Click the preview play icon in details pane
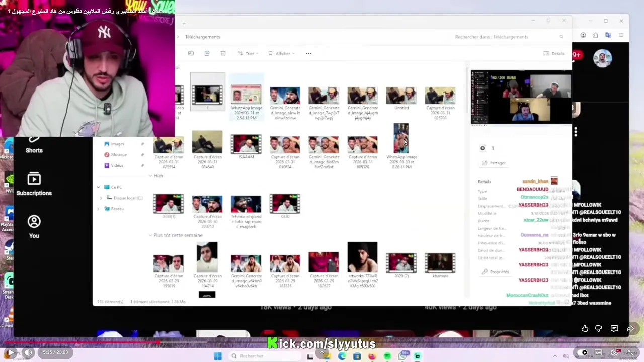The image size is (644, 362). pos(482,148)
